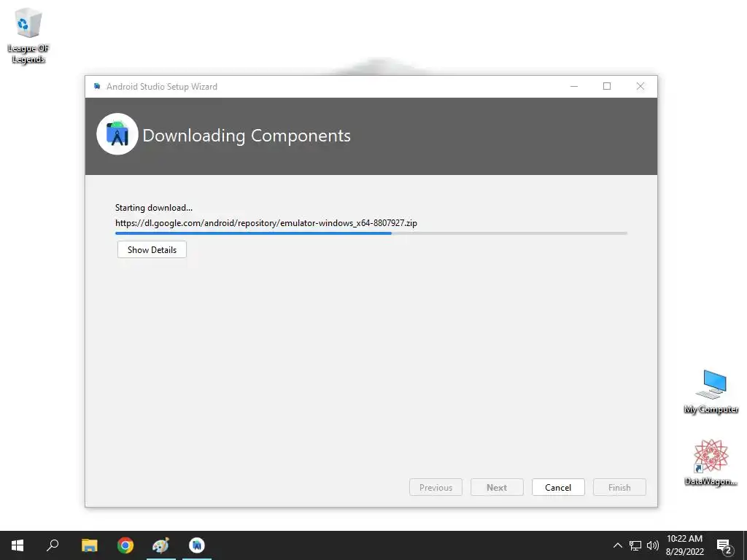Click the disabled Previous button
Viewport: 747px width, 560px height.
click(436, 487)
